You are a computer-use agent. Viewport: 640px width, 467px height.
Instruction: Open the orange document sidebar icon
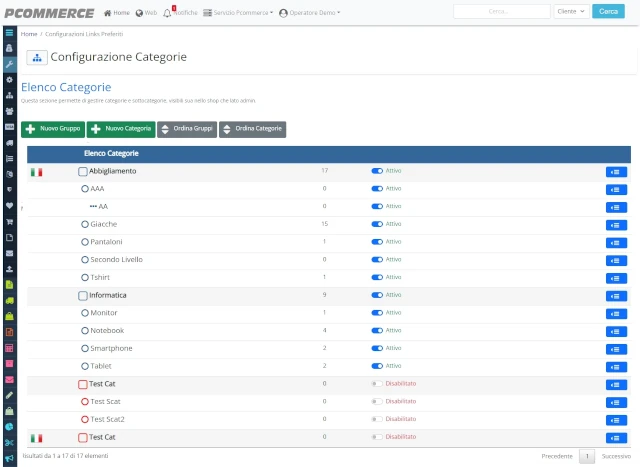9,332
